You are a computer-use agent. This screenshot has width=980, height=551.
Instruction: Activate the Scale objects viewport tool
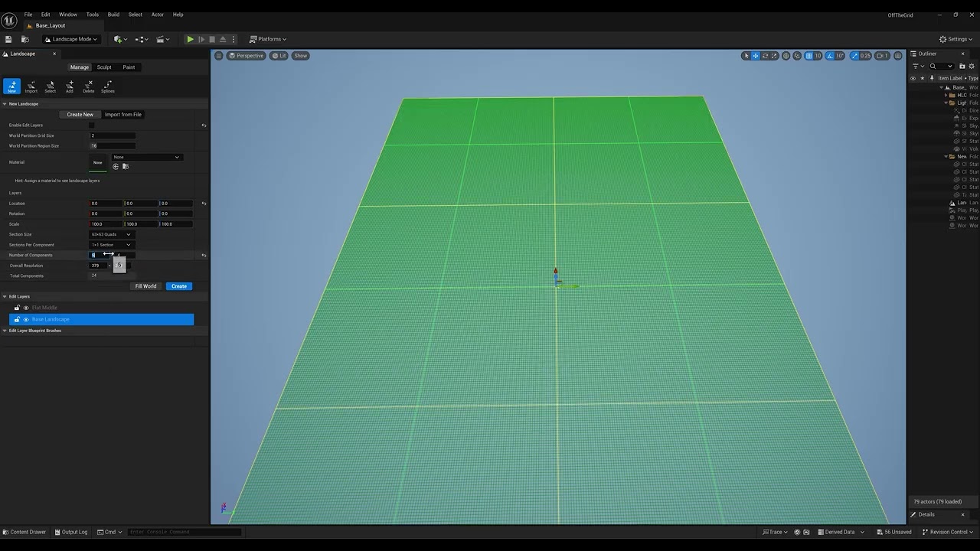coord(774,56)
